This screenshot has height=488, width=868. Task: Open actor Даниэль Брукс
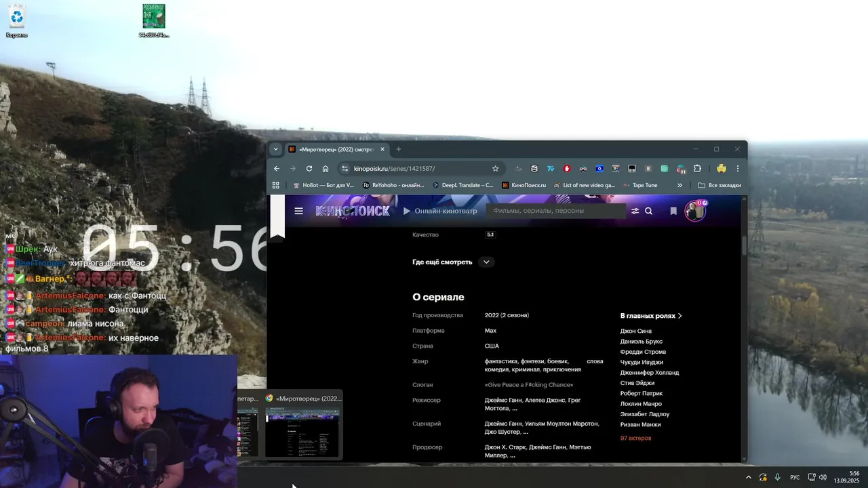(642, 342)
